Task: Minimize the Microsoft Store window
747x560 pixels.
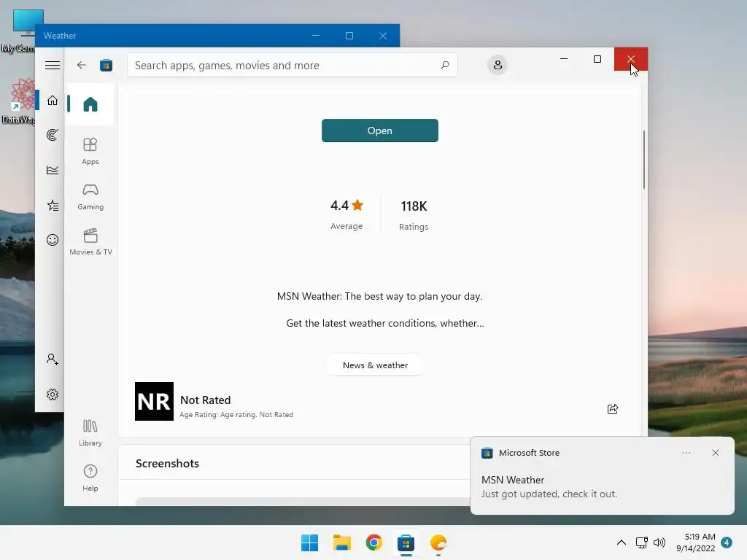Action: click(564, 59)
